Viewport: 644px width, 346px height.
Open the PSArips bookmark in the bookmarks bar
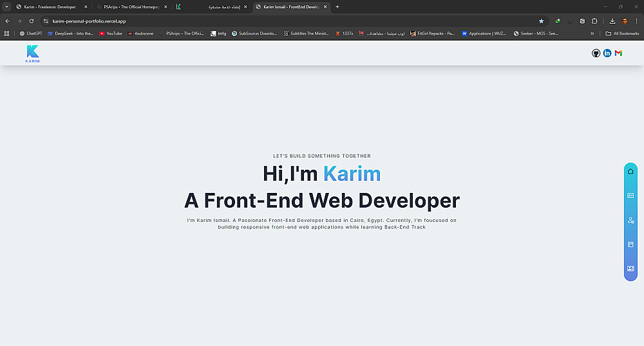tap(181, 33)
